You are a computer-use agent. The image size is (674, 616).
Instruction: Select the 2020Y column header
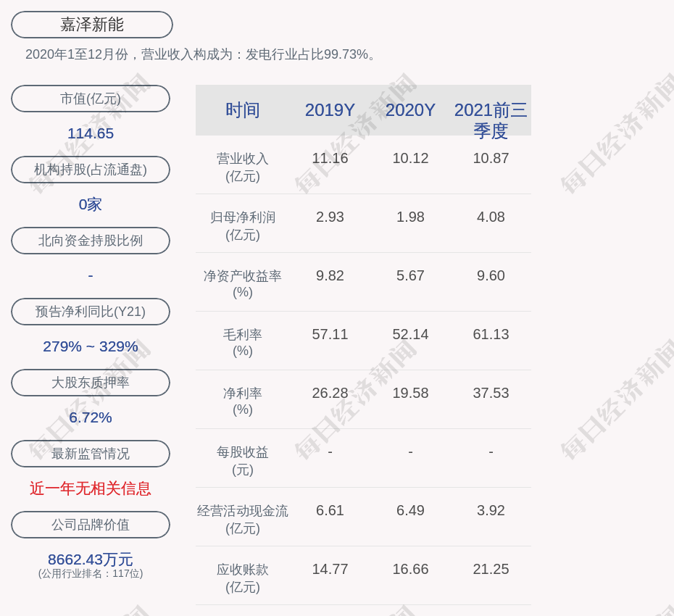click(x=410, y=110)
